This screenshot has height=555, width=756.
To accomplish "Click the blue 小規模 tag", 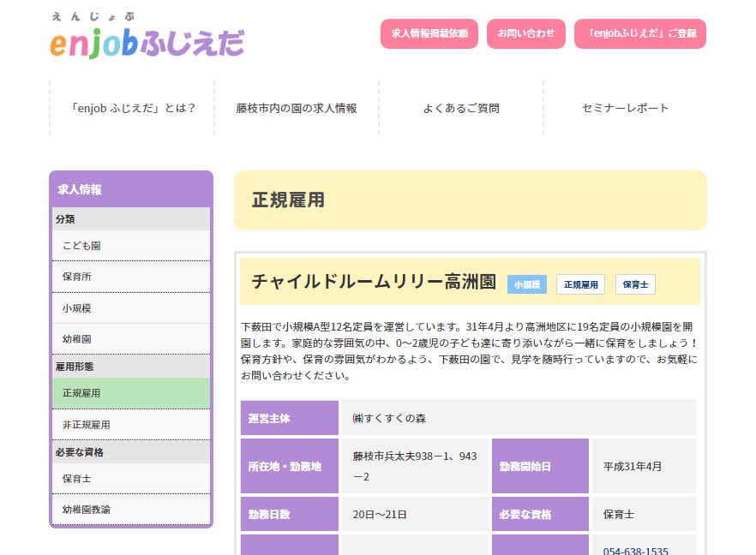I will coord(527,284).
